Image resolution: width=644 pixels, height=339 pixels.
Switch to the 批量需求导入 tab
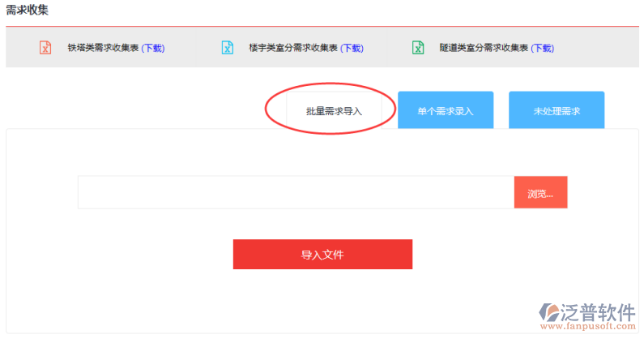point(334,111)
